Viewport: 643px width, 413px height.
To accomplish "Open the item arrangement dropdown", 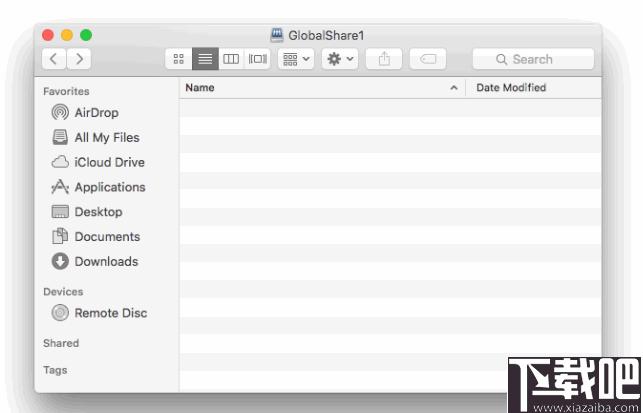I will (x=296, y=59).
